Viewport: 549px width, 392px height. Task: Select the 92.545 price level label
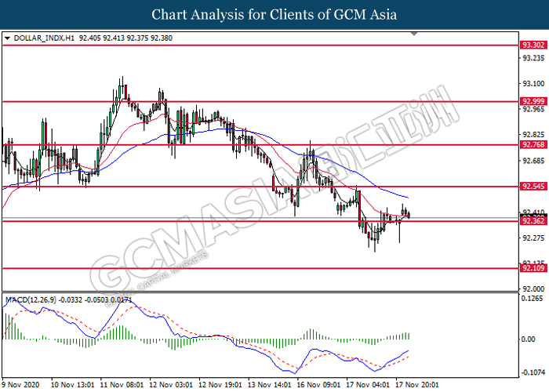[533, 187]
